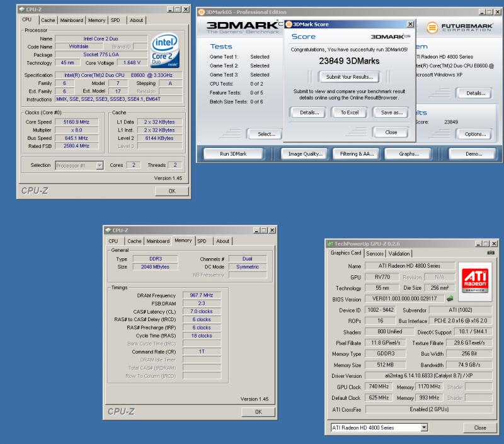The image size is (504, 444).
Task: Click Run 3DMark button
Action: pyautogui.click(x=233, y=154)
